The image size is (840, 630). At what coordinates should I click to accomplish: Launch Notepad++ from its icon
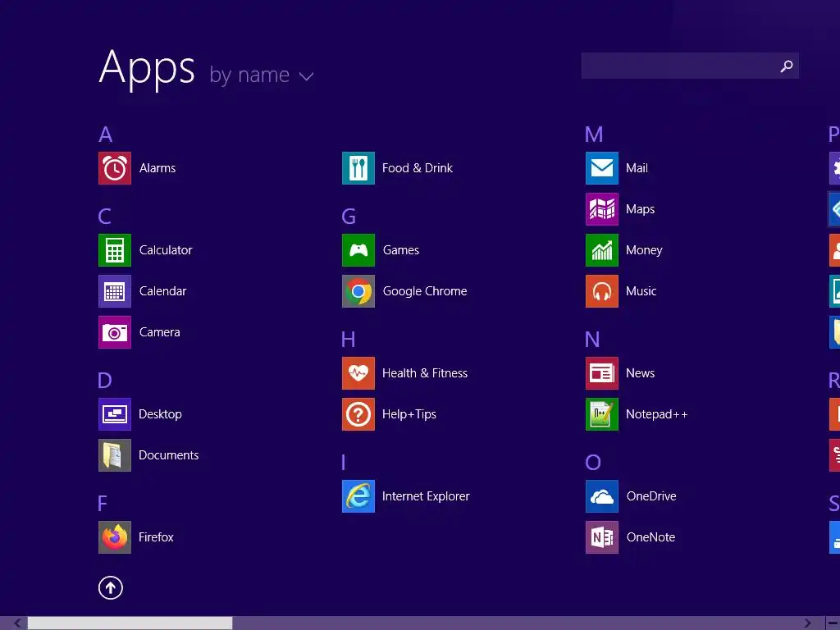coord(602,414)
